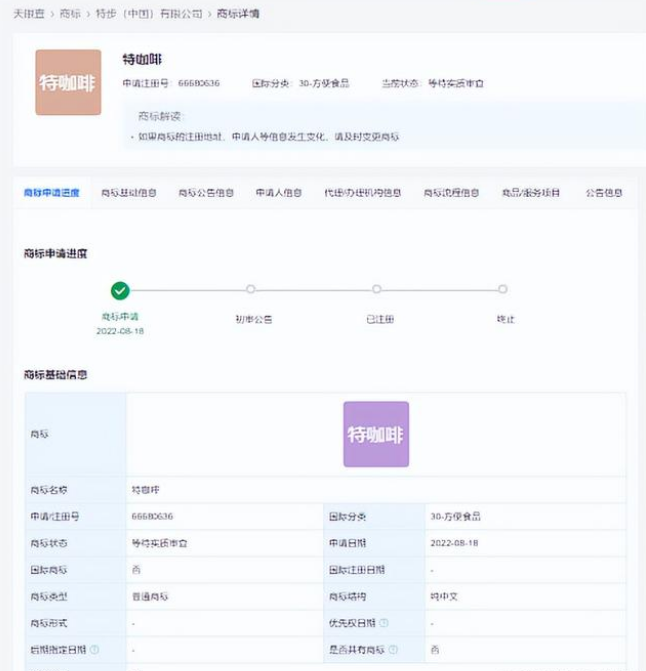Select header 国际分类 value 30-方便食品
The width and height of the screenshot is (646, 671).
[x=324, y=83]
